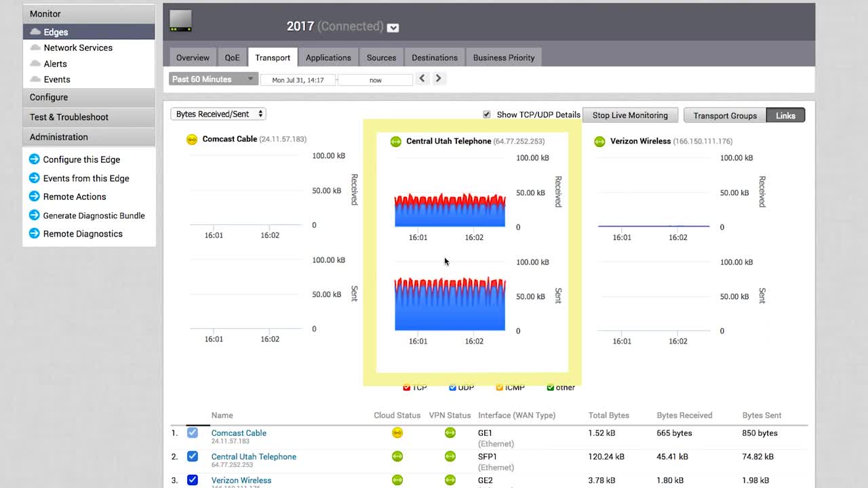Switch view to Links
The height and width of the screenshot is (488, 868).
pyautogui.click(x=785, y=115)
